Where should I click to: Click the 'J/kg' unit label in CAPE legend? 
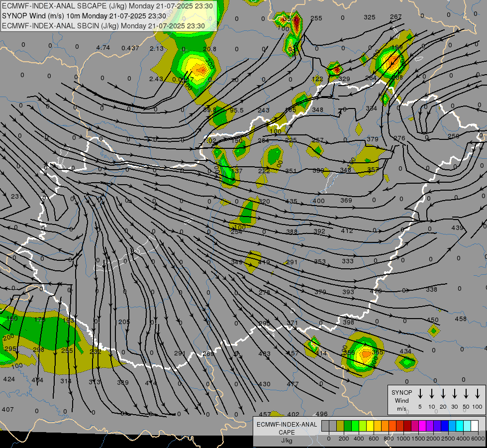(287, 441)
